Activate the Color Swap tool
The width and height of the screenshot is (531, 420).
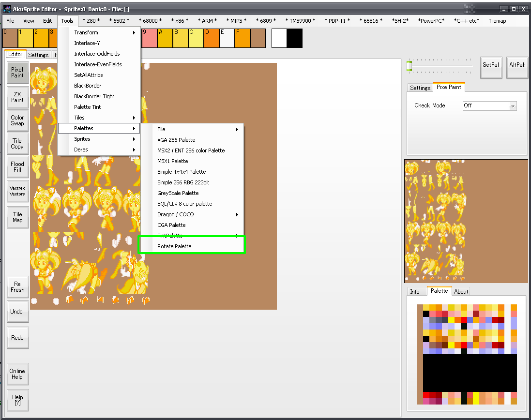pyautogui.click(x=17, y=120)
